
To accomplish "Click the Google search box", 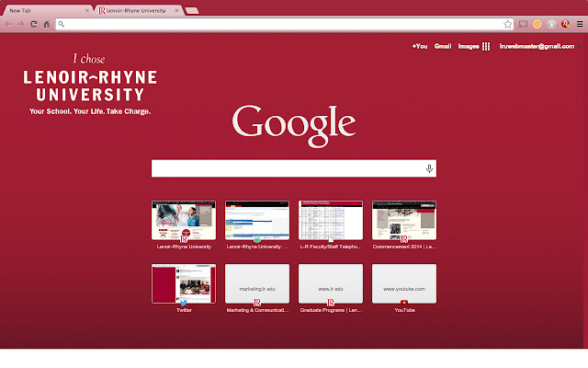I will point(294,168).
